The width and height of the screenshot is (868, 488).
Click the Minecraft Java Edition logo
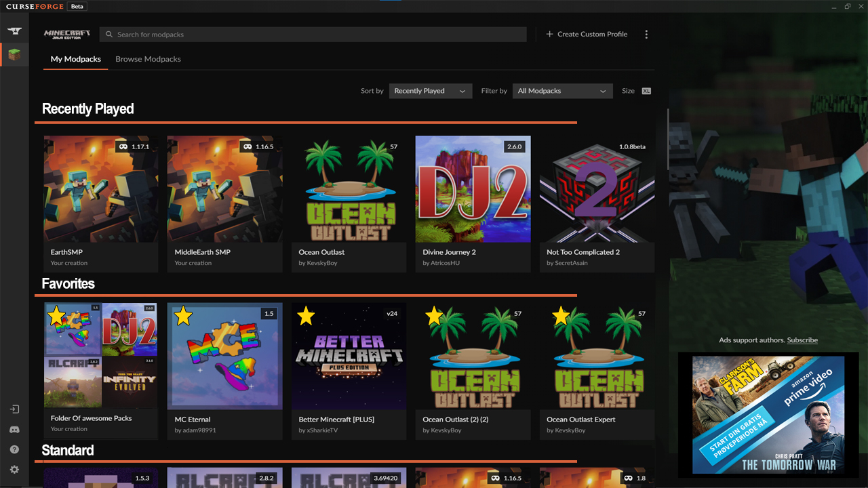pos(66,34)
